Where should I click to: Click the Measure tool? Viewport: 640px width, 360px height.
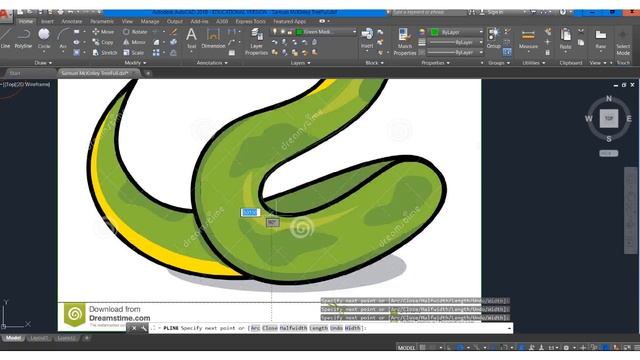click(x=528, y=39)
